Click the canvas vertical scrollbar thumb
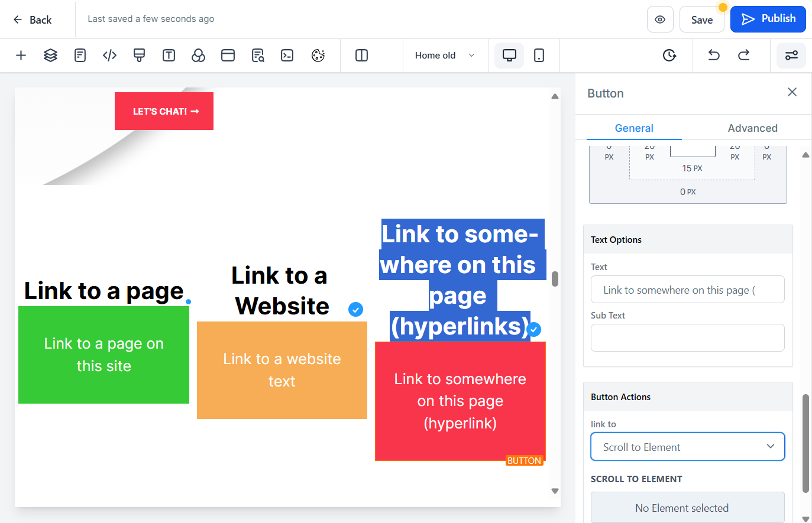Viewport: 812px width, 523px height. click(555, 279)
